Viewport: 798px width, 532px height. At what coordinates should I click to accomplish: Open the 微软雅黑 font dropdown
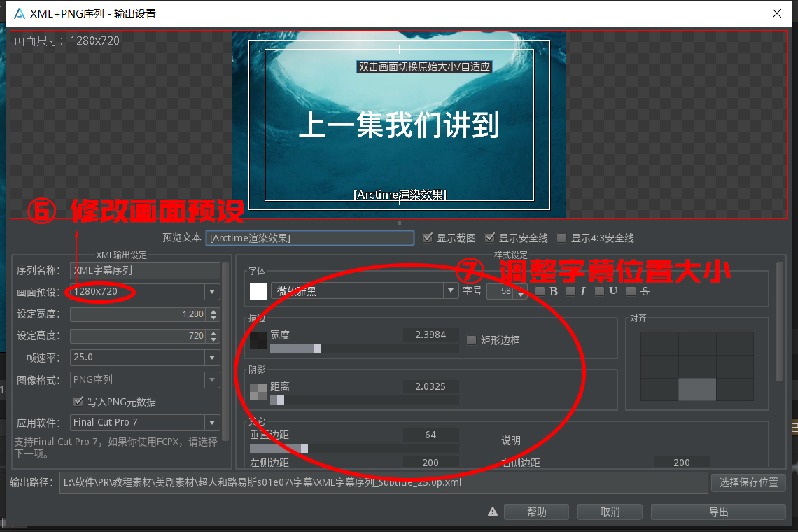tap(450, 291)
